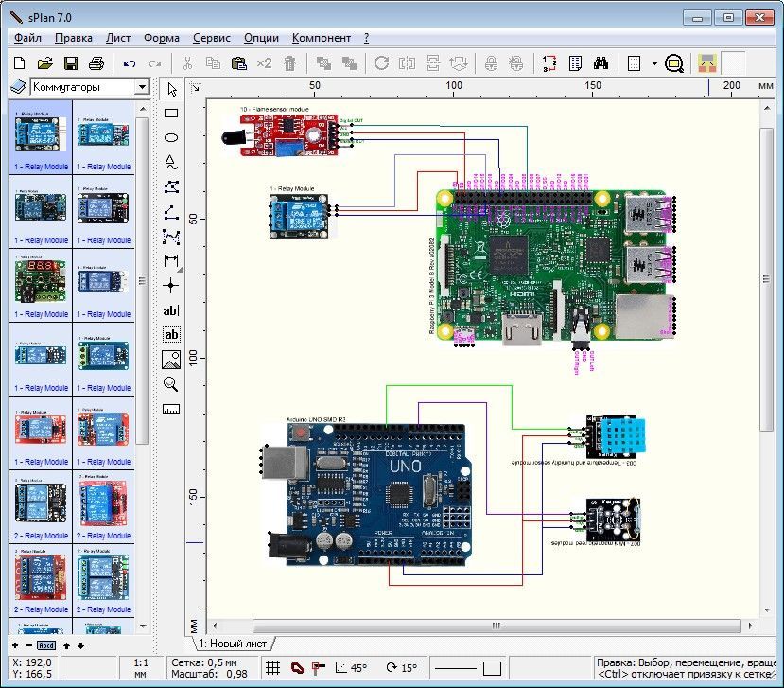The width and height of the screenshot is (784, 688).
Task: Choose the insert image tool
Action: [x=171, y=359]
